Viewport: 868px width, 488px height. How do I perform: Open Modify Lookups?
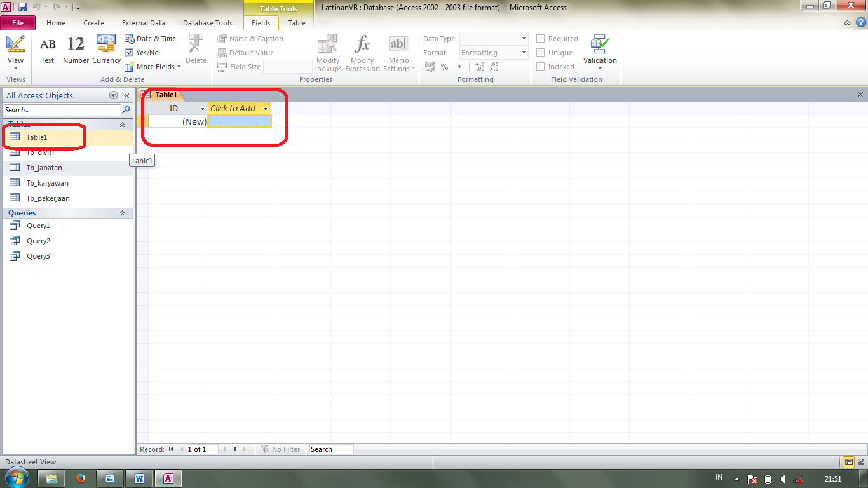tap(327, 51)
